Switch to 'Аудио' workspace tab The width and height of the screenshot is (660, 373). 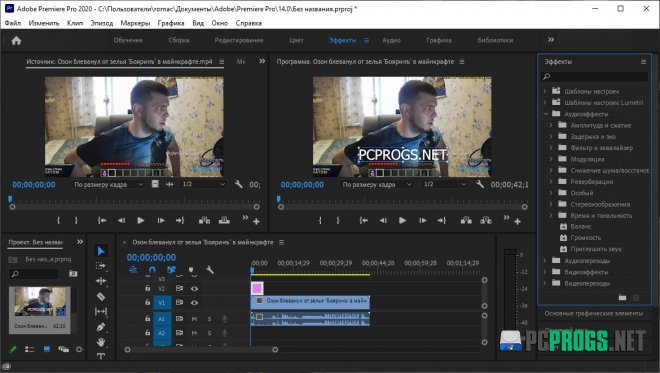click(391, 40)
